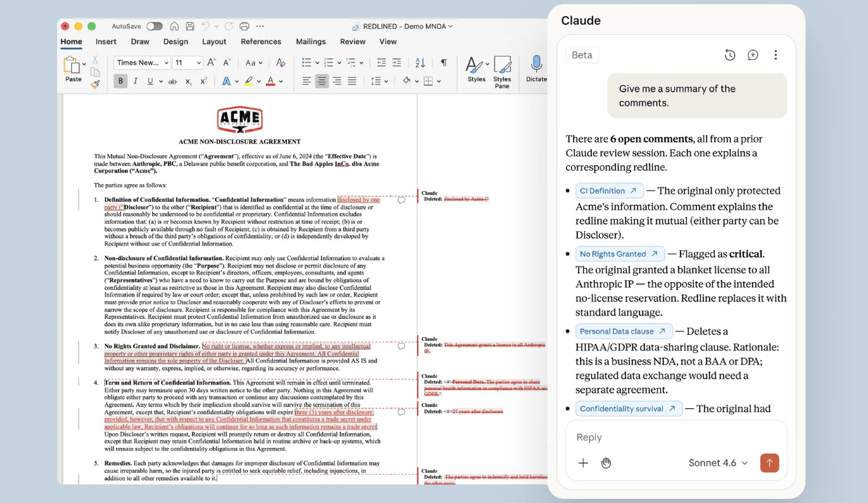
Task: Start Dictate with the microphone
Action: (x=536, y=69)
